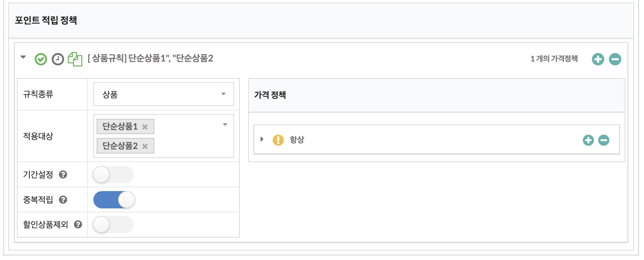Enable the 기간설정 toggle
Viewport: 644px width, 260px height.
[114, 175]
